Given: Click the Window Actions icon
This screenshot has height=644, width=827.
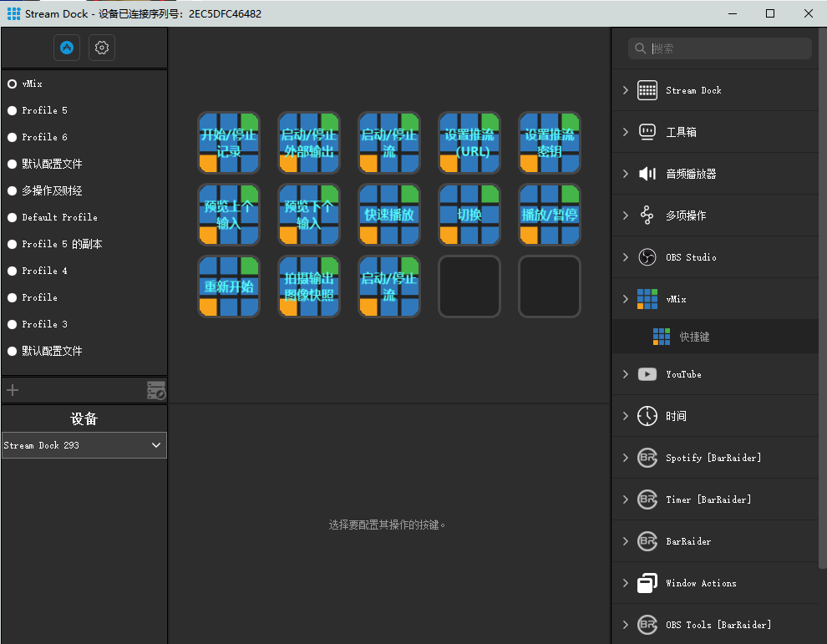Looking at the screenshot, I should [647, 583].
